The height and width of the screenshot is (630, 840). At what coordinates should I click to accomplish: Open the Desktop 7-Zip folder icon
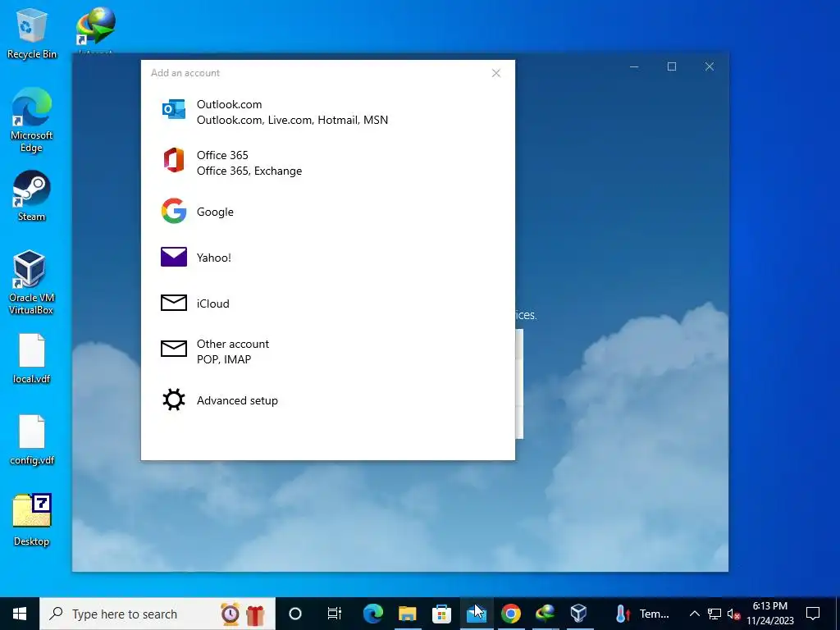[x=32, y=519]
